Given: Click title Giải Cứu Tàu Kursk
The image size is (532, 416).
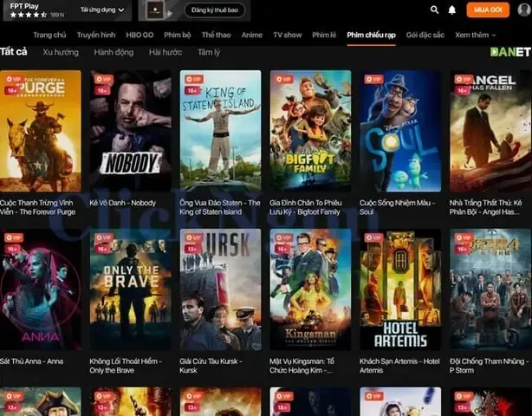Looking at the screenshot, I should (x=211, y=366).
